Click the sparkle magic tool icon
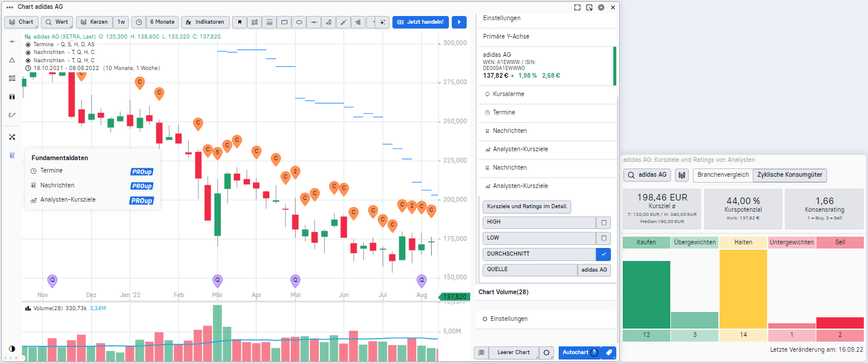868x363 pixels. point(382,22)
